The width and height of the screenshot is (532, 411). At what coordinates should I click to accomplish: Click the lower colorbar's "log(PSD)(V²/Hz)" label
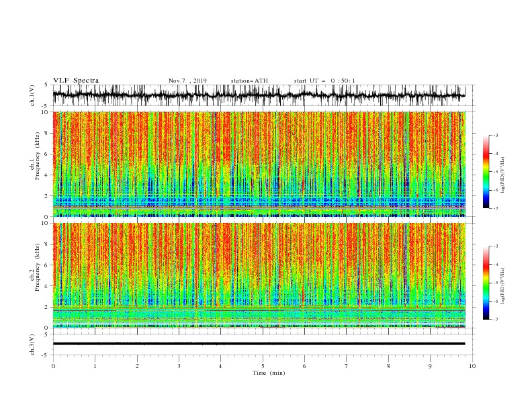click(502, 286)
